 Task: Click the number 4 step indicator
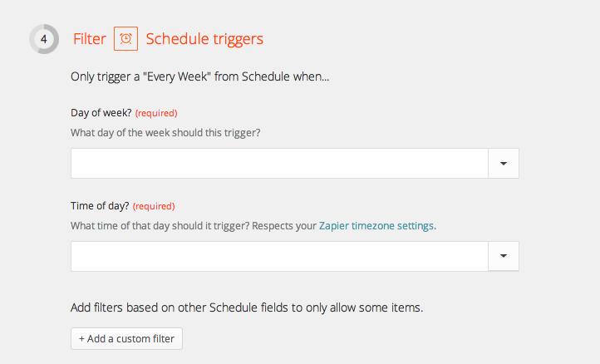click(44, 39)
